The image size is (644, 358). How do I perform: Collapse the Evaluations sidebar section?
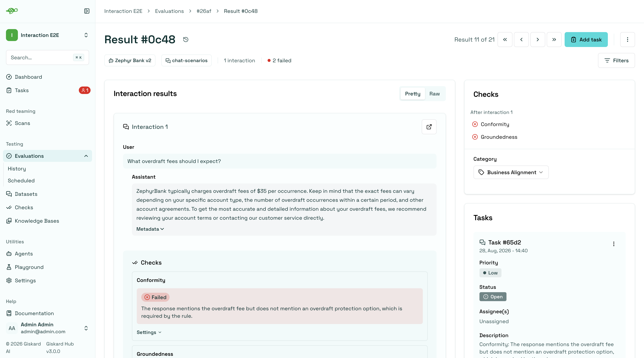(x=86, y=156)
